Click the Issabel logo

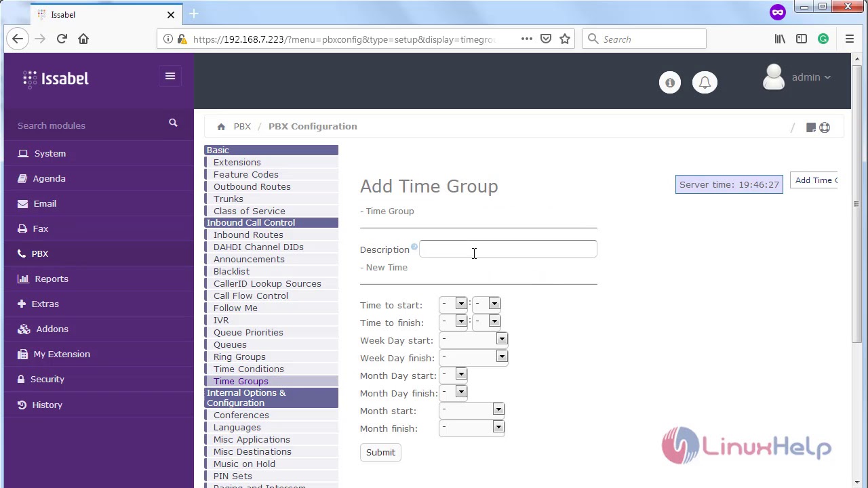[x=56, y=79]
